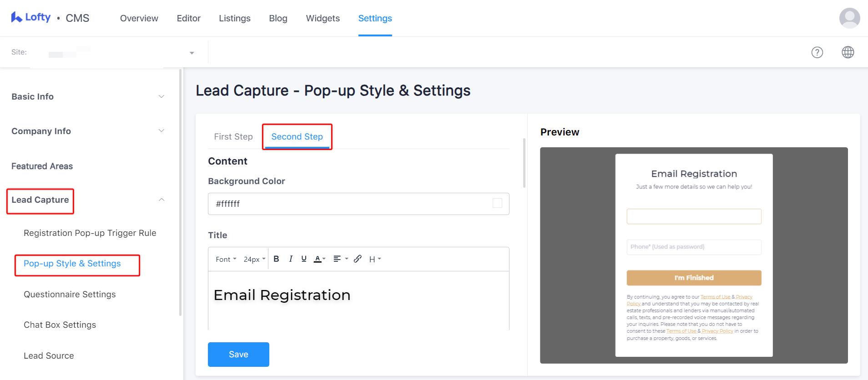Open Lead Source settings
The image size is (868, 380).
pos(49,356)
